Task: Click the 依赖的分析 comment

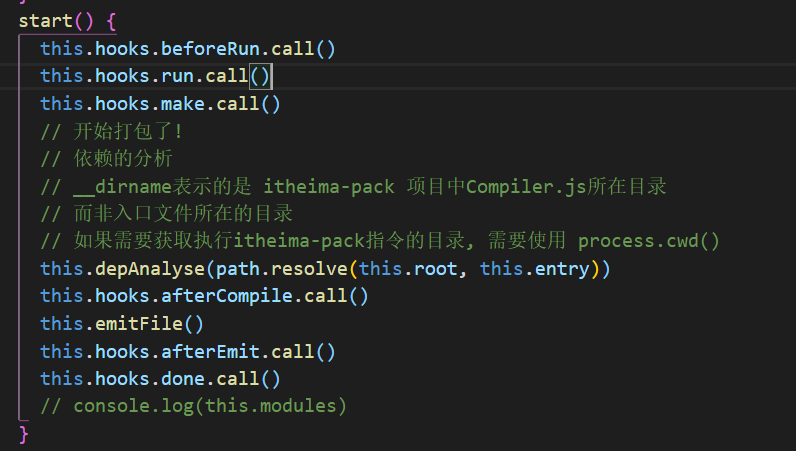Action: click(x=107, y=158)
